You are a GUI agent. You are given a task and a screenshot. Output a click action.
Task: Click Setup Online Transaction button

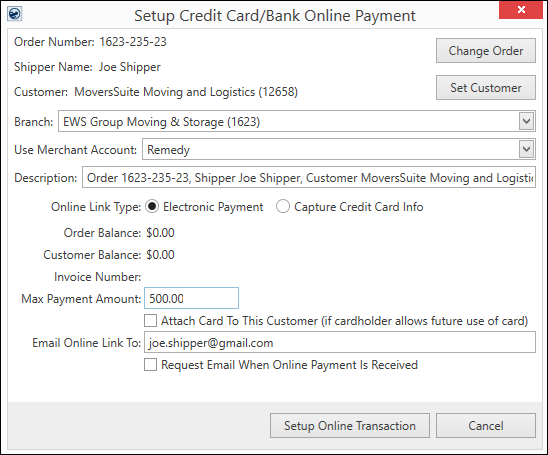pyautogui.click(x=350, y=426)
